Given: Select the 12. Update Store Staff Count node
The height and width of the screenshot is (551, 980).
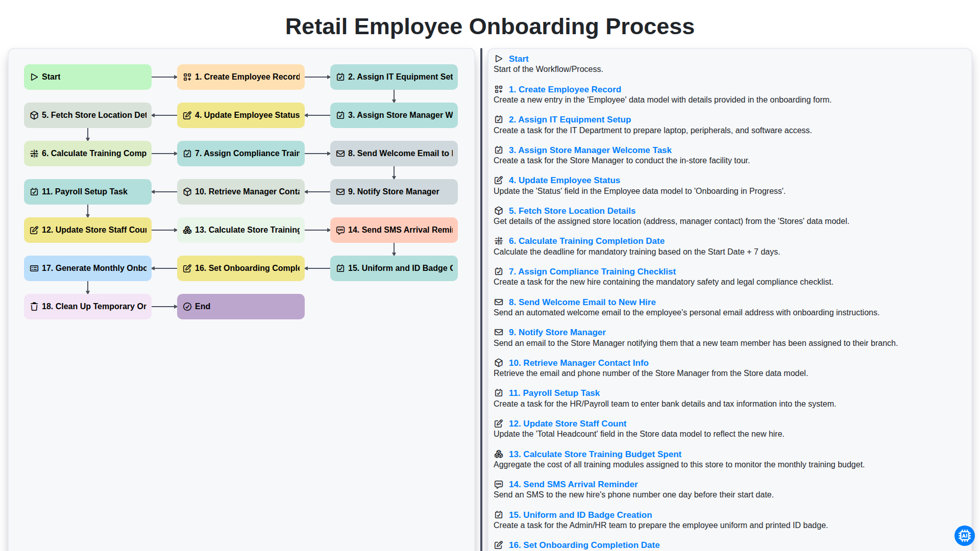Looking at the screenshot, I should pyautogui.click(x=88, y=230).
